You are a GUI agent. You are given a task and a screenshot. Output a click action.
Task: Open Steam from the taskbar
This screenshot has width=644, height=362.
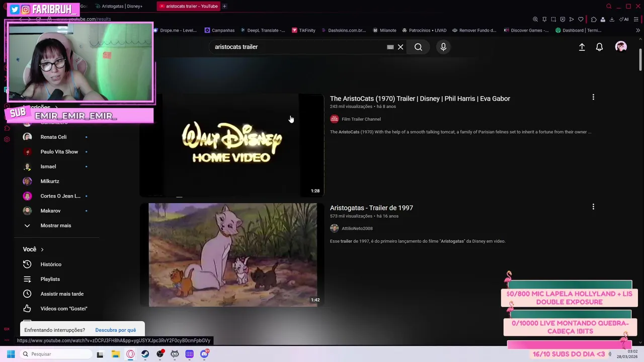pos(145,354)
